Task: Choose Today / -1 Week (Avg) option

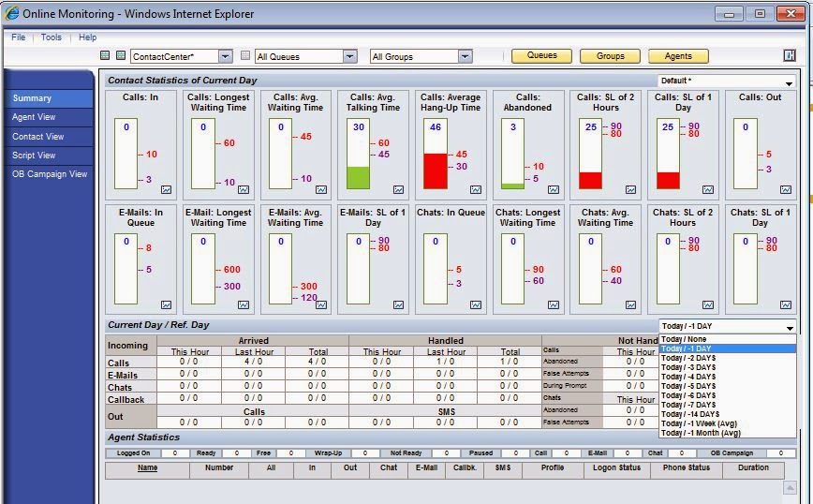Action: [x=727, y=423]
